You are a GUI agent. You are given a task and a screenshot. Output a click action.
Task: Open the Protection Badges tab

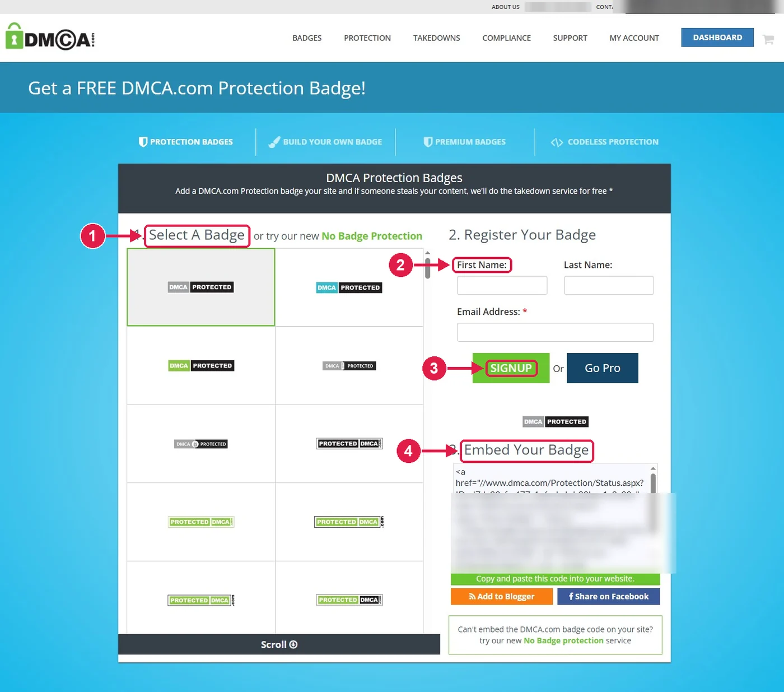186,142
